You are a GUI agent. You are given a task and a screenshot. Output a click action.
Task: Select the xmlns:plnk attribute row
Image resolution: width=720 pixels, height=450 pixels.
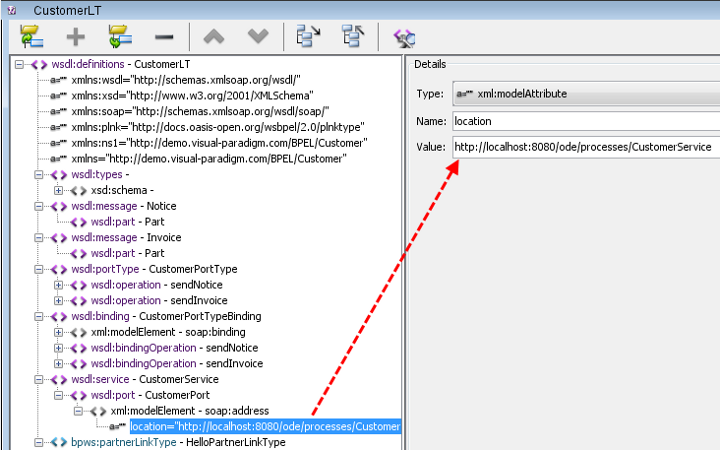tap(218, 127)
